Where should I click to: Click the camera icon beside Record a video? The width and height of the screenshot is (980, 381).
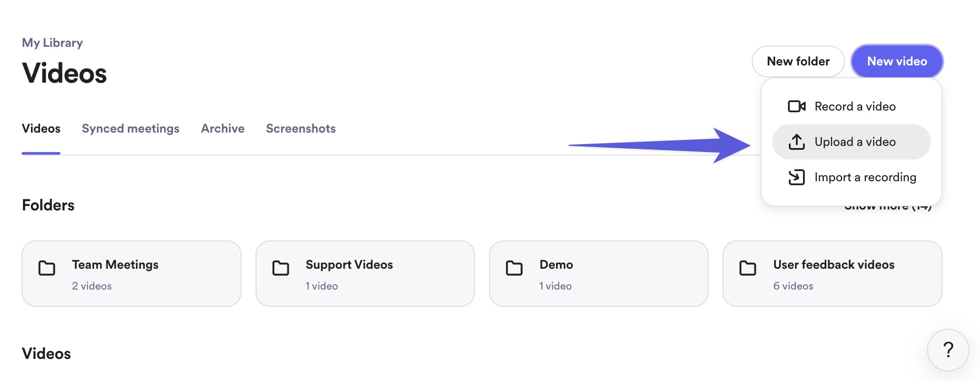(x=796, y=107)
